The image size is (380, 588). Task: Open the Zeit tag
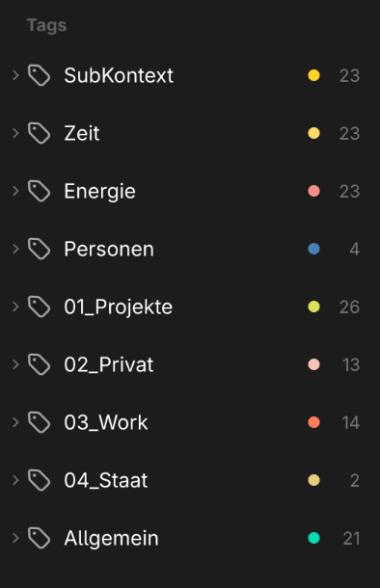coord(82,133)
